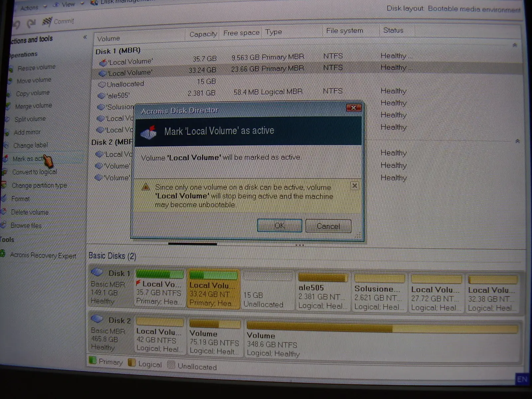Click the Commit pending operations button

point(58,22)
